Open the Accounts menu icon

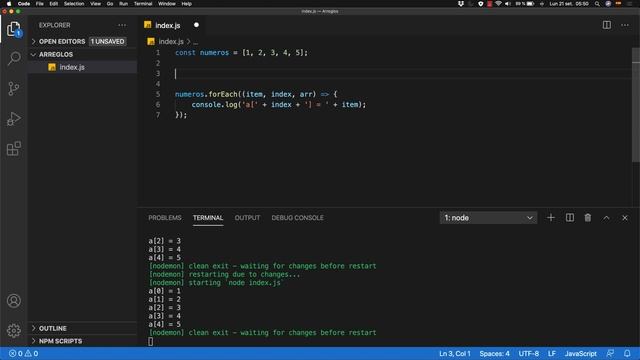click(13, 301)
